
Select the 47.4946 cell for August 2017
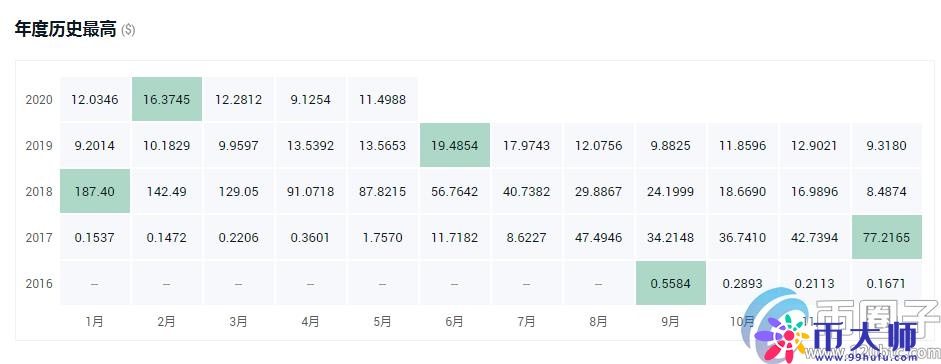point(598,237)
